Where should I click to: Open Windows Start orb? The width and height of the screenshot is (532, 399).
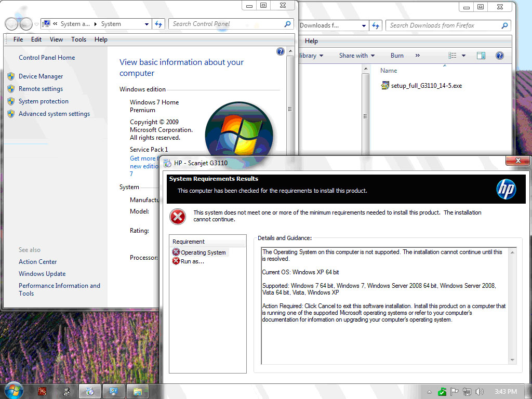[x=13, y=391]
